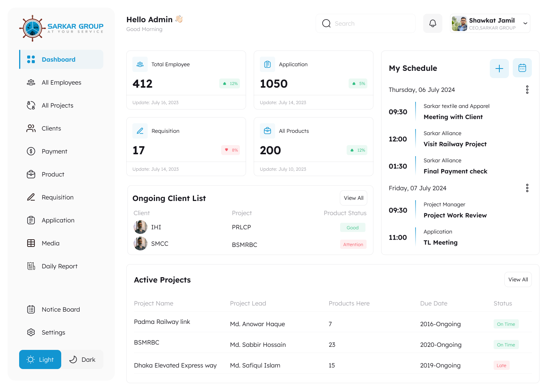Click the All Projects sidebar icon
The height and width of the screenshot is (392, 551).
point(31,105)
